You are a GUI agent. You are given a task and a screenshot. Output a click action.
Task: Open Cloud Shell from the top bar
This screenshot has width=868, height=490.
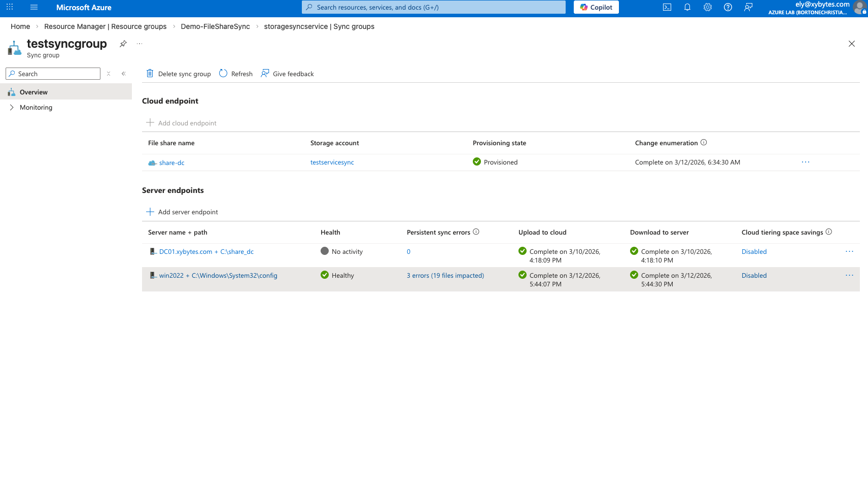(x=667, y=7)
